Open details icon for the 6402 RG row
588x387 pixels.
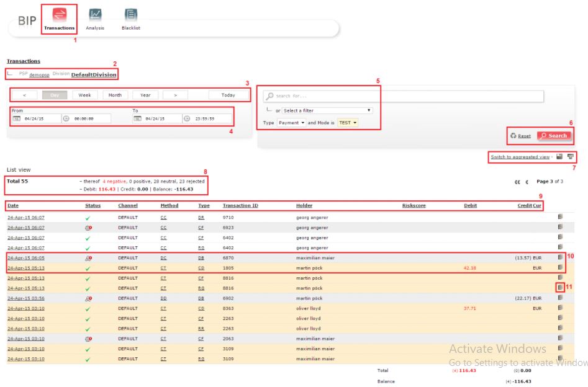click(x=560, y=247)
